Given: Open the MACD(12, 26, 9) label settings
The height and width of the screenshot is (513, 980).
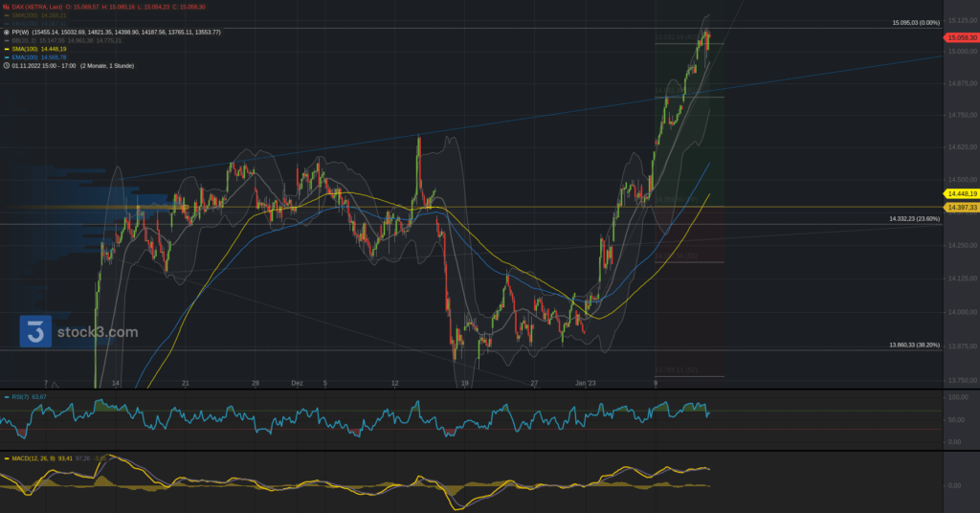Looking at the screenshot, I should pyautogui.click(x=34, y=459).
